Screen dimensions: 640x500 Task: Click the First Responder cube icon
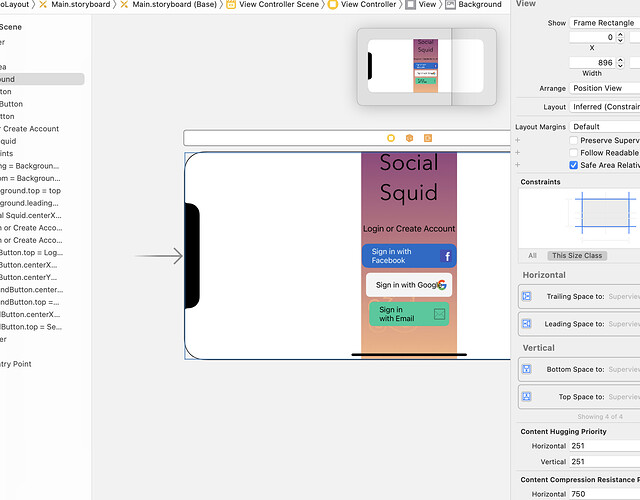409,138
